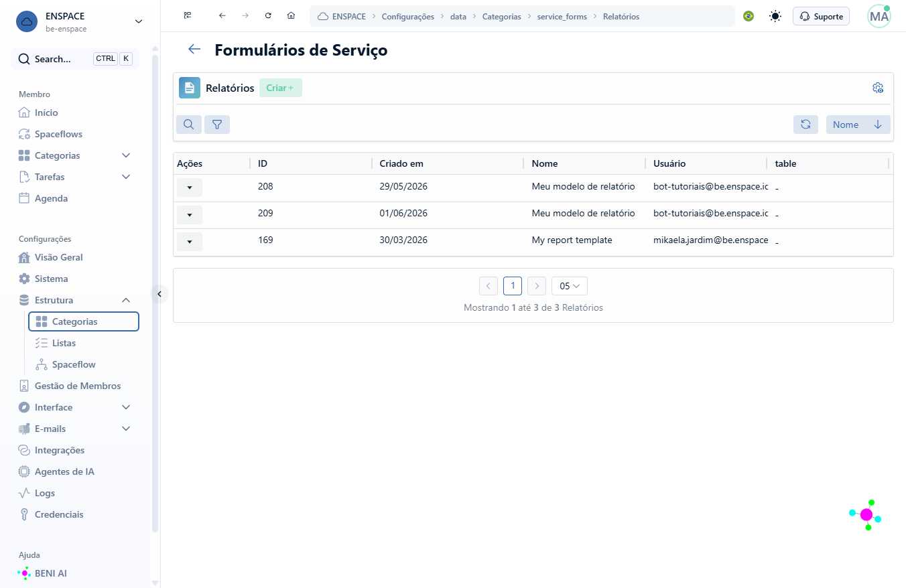Viewport: 906px width, 588px height.
Task: Click the Criar + button
Action: tap(280, 88)
